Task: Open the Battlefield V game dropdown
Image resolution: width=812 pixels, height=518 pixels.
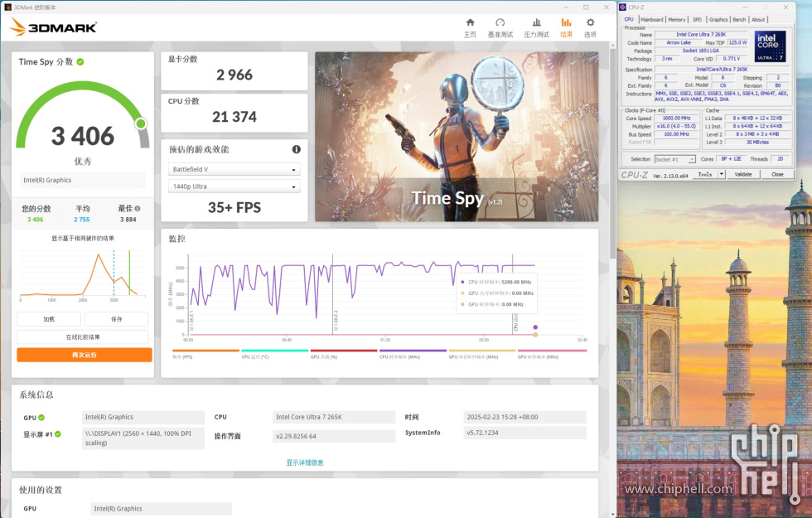Action: (x=234, y=169)
